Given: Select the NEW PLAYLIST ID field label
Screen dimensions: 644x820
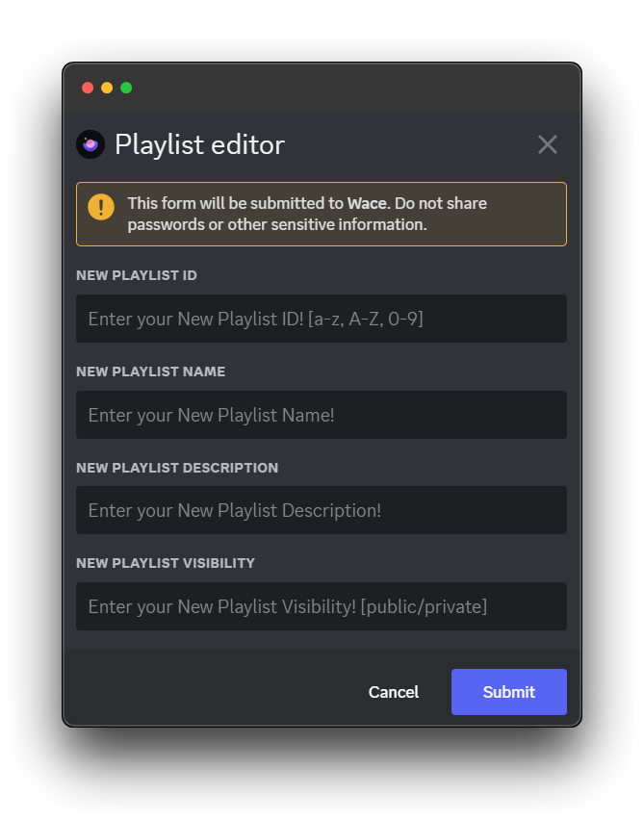Looking at the screenshot, I should (136, 275).
